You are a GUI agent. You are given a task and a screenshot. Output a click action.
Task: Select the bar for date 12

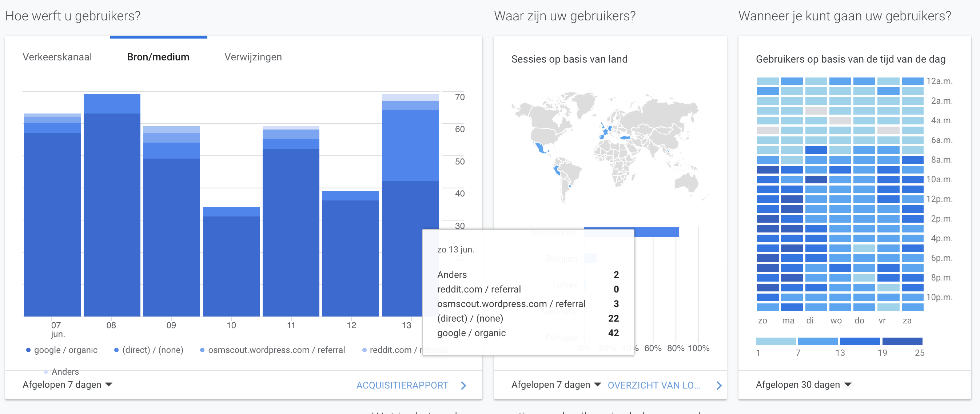[x=351, y=254]
